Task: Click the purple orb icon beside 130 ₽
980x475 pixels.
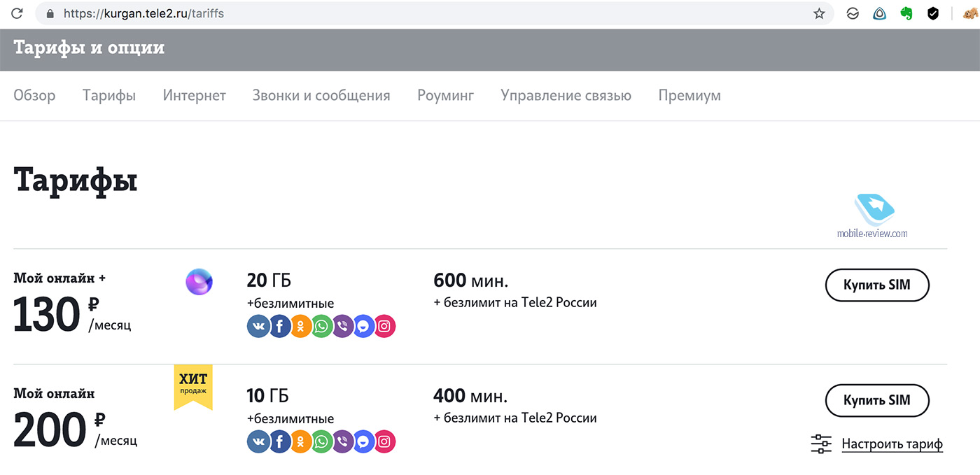Action: 199,282
